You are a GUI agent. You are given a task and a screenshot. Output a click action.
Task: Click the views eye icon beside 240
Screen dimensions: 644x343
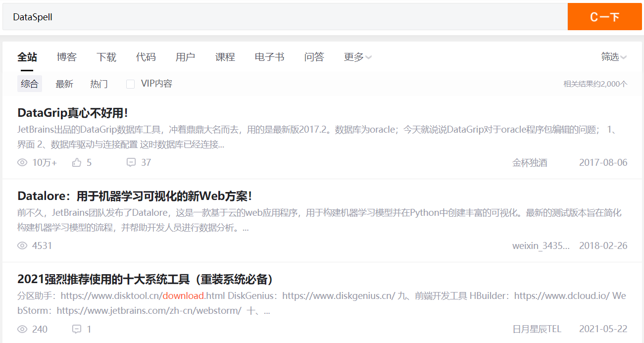[22, 329]
